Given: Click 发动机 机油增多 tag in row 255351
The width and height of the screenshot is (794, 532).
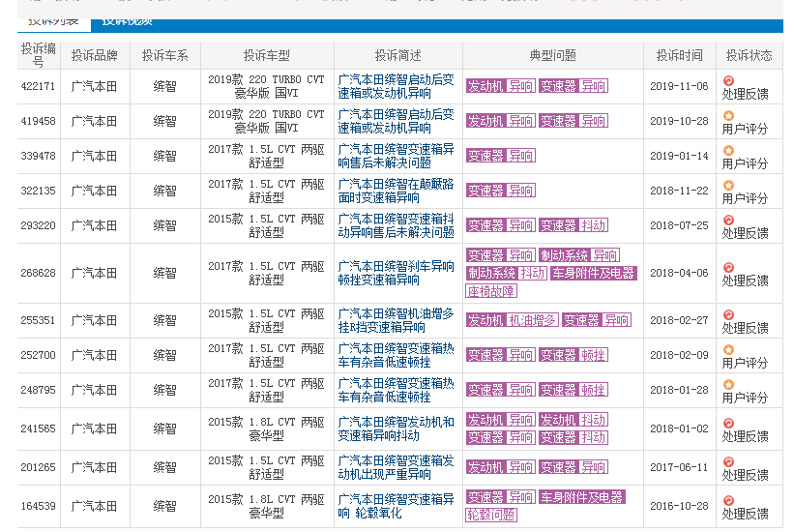Looking at the screenshot, I should click(512, 320).
